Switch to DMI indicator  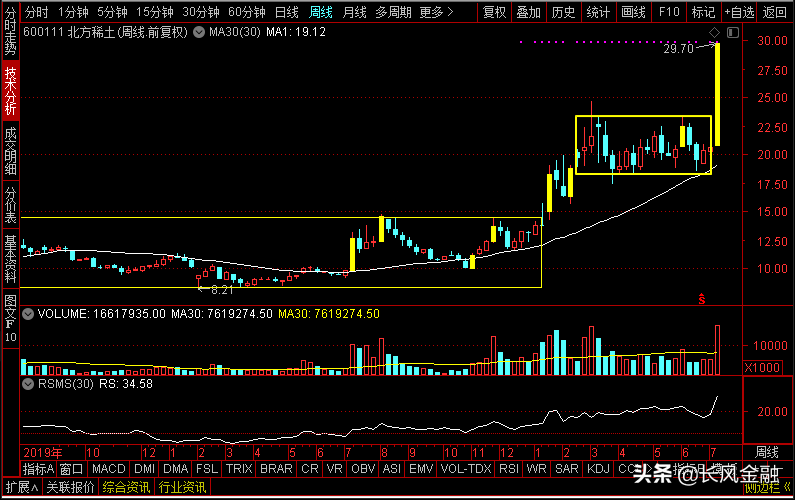[x=144, y=469]
